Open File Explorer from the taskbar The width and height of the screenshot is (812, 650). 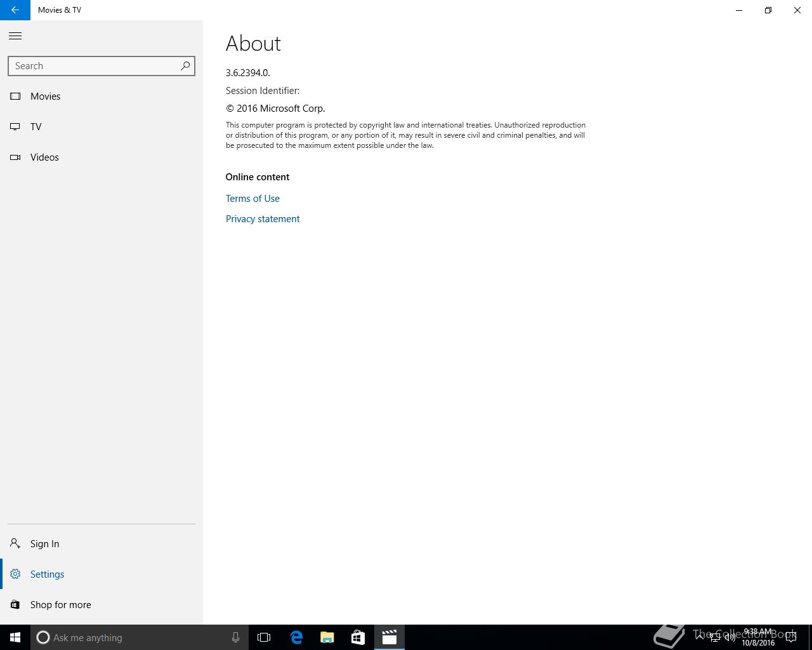327,637
